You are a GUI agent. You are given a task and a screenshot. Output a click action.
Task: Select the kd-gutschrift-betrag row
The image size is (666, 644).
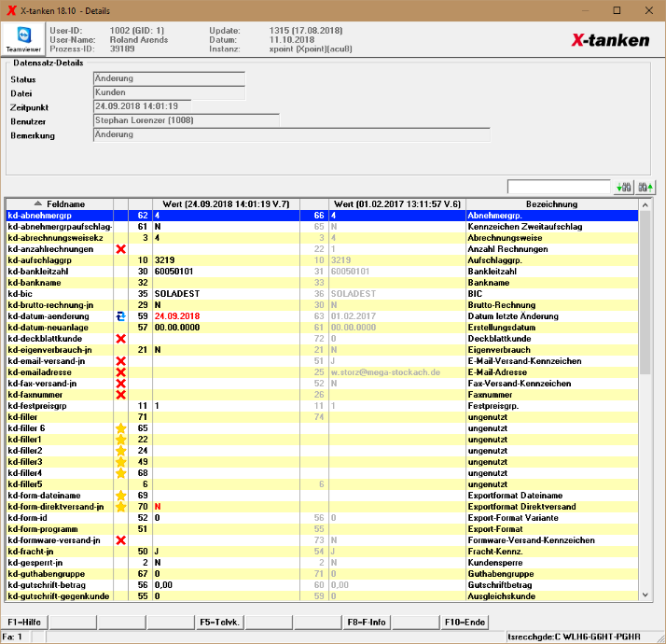pos(322,585)
